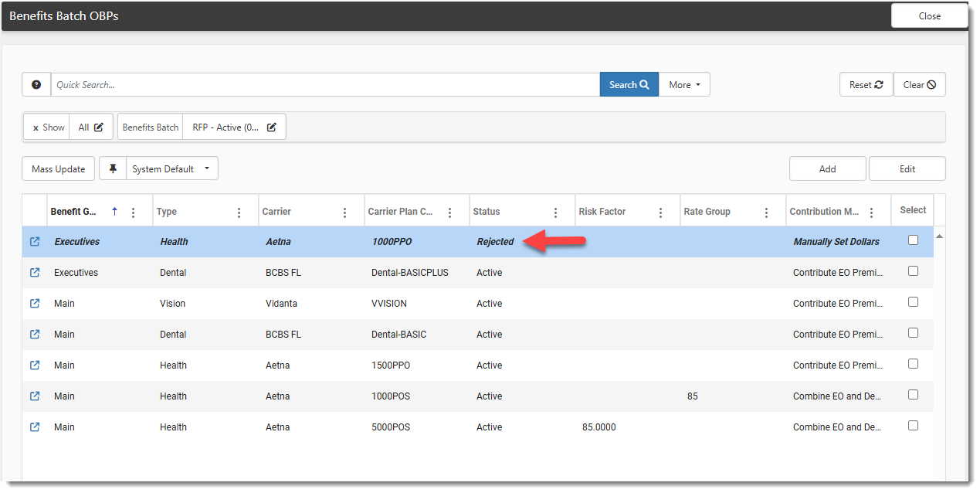The height and width of the screenshot is (493, 980).
Task: Open the 1000POS row link icon
Action: [35, 396]
